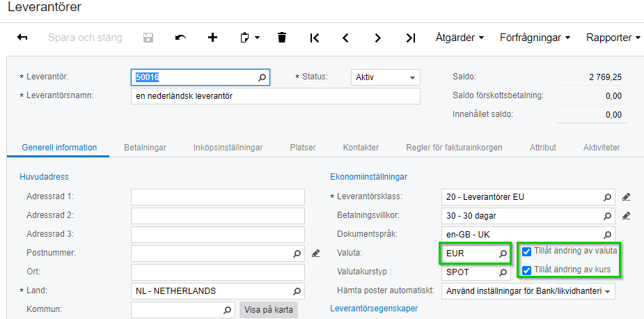This screenshot has height=319, width=644.
Task: Open Regler för fakturainkorgen tab
Action: click(x=454, y=147)
